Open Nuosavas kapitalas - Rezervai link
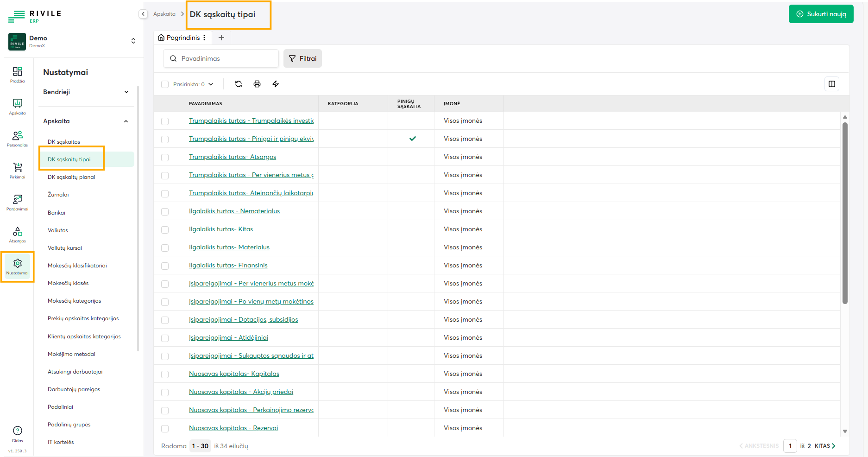This screenshot has width=868, height=457. point(233,428)
